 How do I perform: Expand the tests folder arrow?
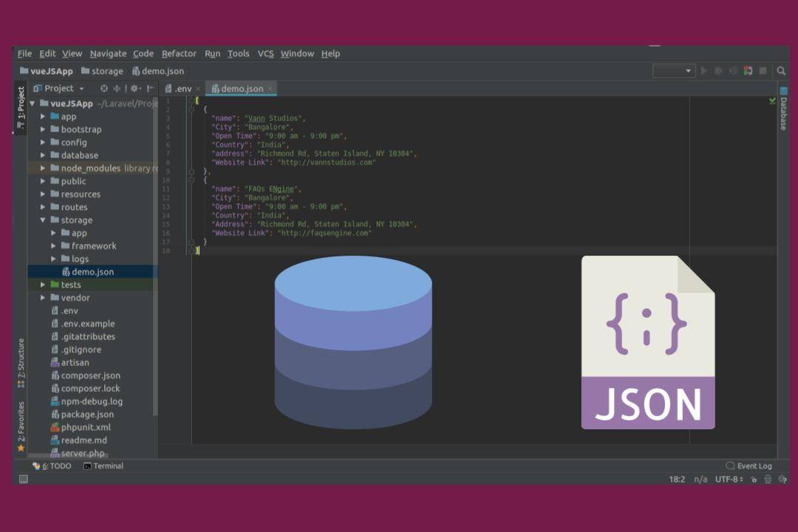tap(43, 284)
